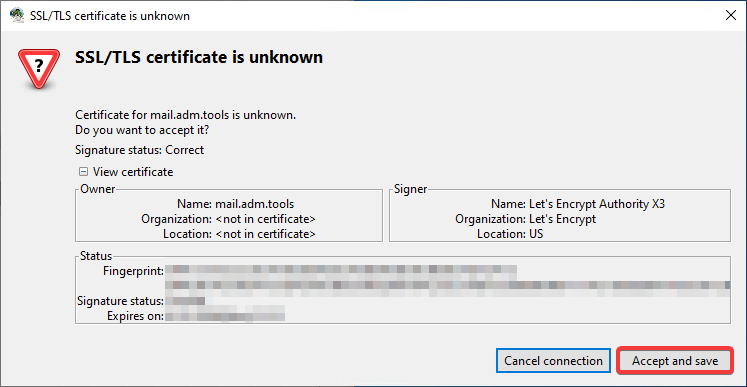Select the owner name mail.adm.tools value

[x=254, y=204]
